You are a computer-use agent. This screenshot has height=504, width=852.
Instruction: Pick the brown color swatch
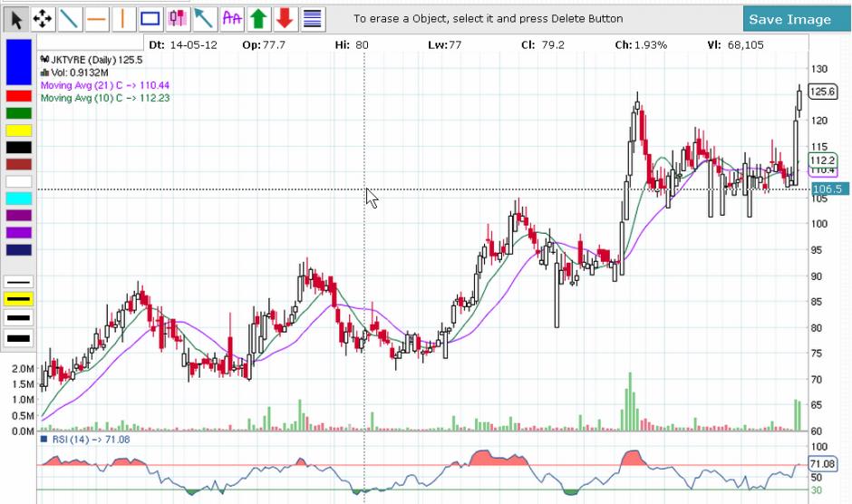(19, 164)
